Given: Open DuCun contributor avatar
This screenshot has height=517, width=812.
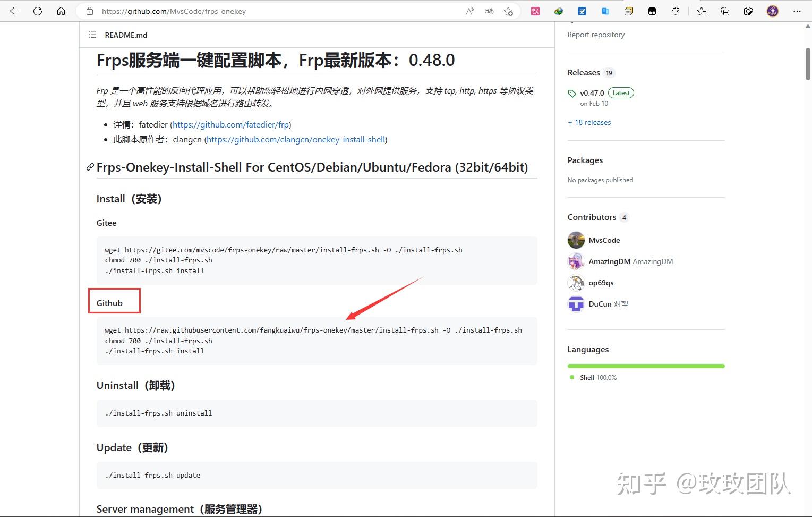Looking at the screenshot, I should pos(576,304).
